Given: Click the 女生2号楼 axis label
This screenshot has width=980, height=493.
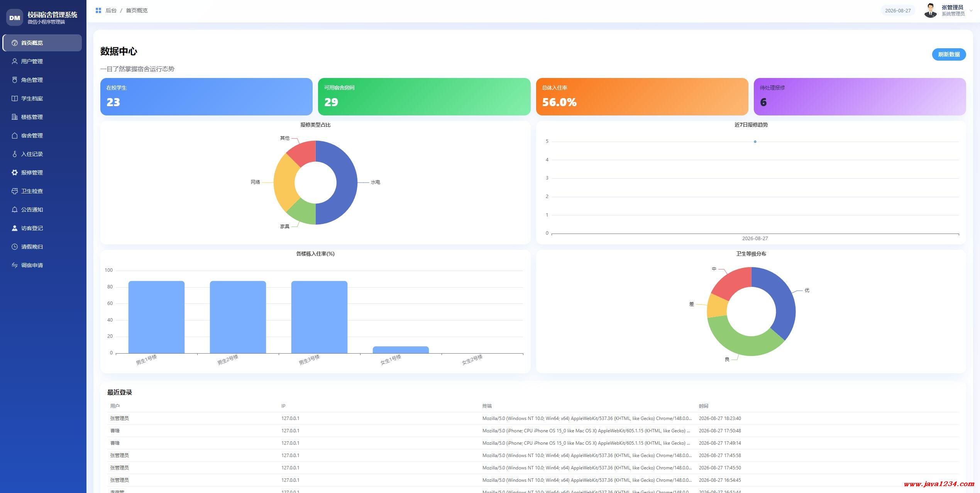Looking at the screenshot, I should [472, 360].
